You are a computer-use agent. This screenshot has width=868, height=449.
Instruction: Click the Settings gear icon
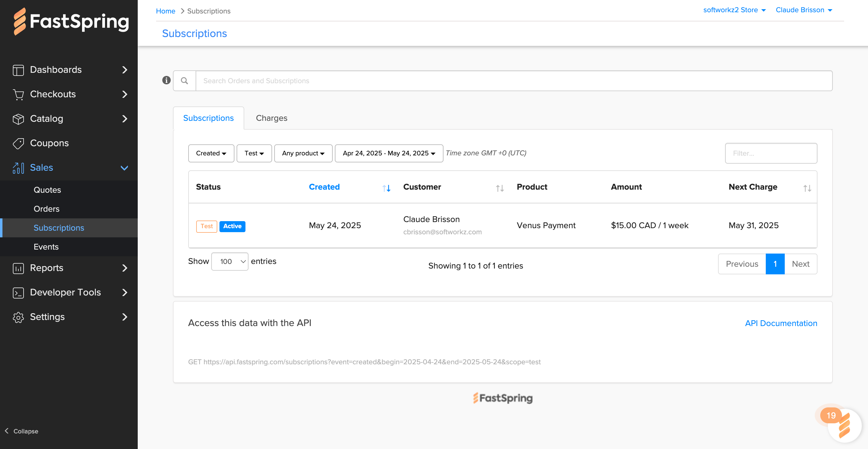pos(18,317)
